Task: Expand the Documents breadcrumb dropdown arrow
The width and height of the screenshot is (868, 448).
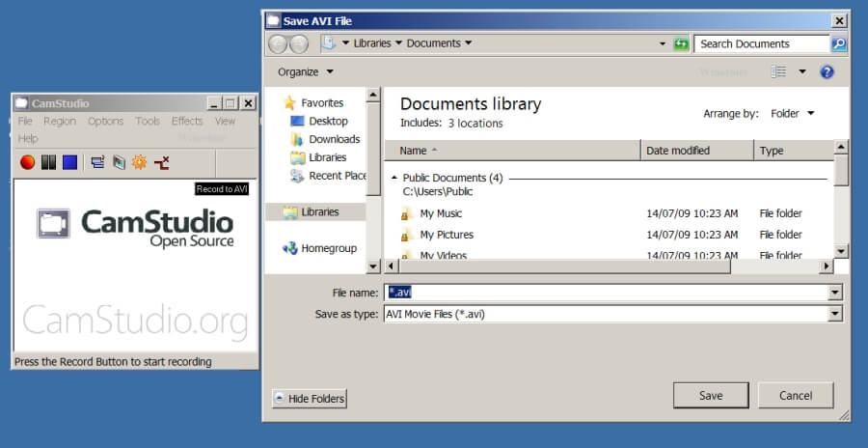Action: 469,43
